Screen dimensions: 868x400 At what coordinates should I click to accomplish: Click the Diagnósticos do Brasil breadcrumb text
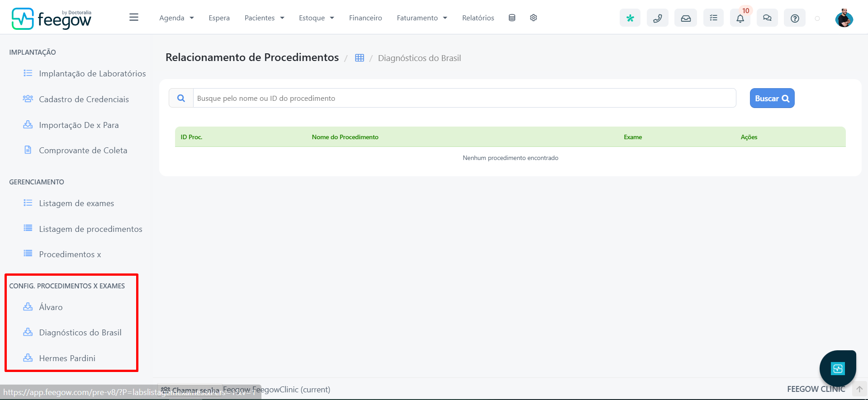point(419,58)
